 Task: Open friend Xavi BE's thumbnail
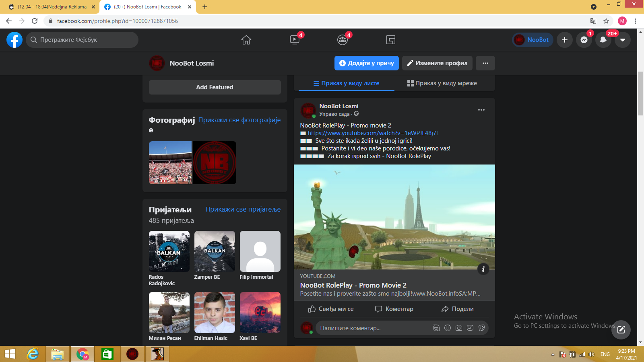tap(260, 312)
